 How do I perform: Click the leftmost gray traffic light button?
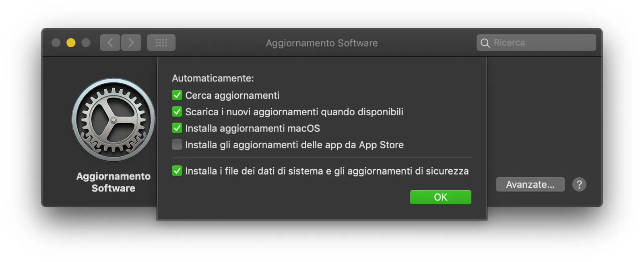point(56,42)
